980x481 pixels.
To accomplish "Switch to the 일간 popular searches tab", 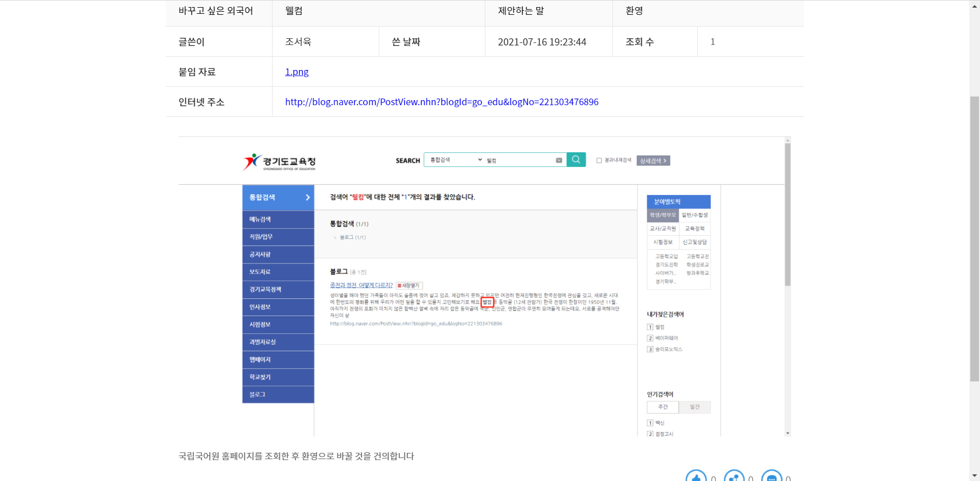I will click(694, 407).
